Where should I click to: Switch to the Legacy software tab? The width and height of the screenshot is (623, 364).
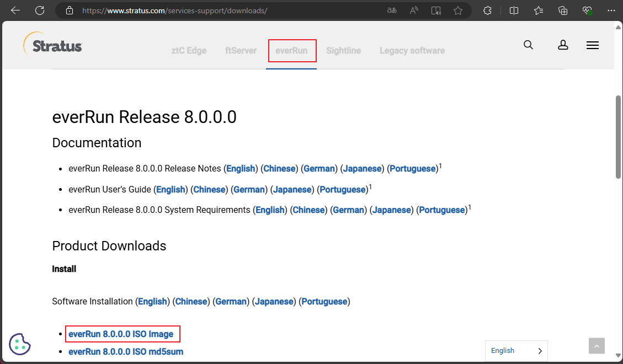412,51
